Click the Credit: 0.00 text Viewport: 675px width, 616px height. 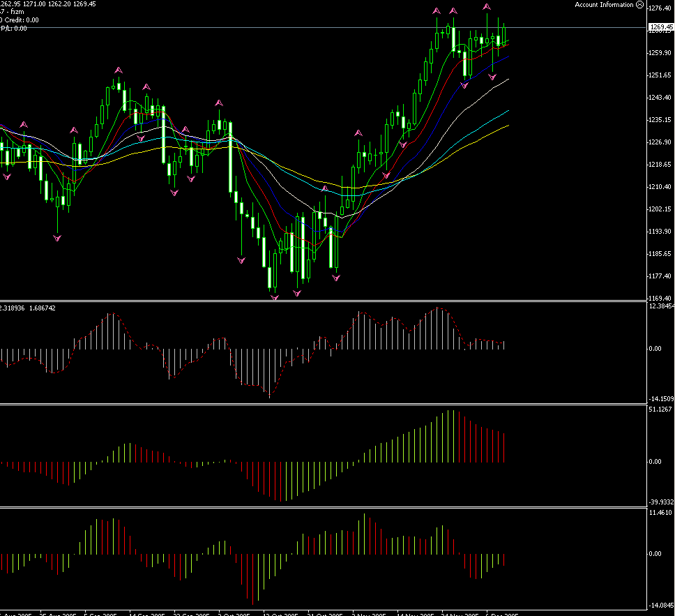click(22, 20)
